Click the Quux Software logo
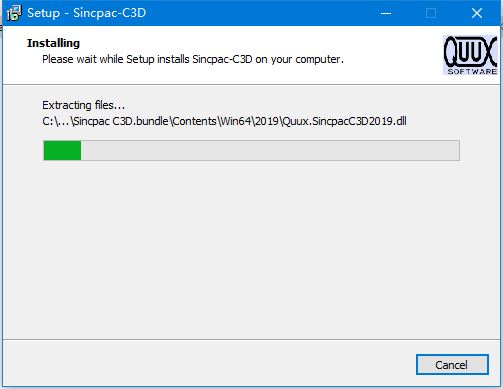Viewport: 503px width, 389px height. (x=470, y=55)
